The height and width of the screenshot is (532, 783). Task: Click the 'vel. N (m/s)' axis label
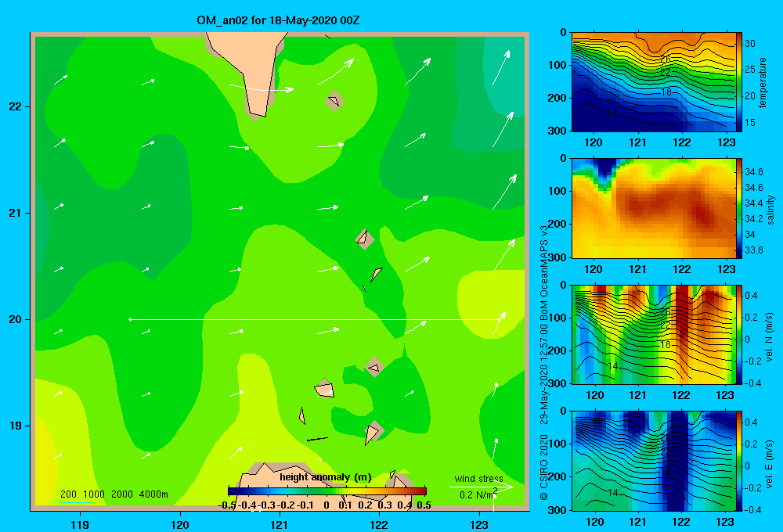coord(770,337)
